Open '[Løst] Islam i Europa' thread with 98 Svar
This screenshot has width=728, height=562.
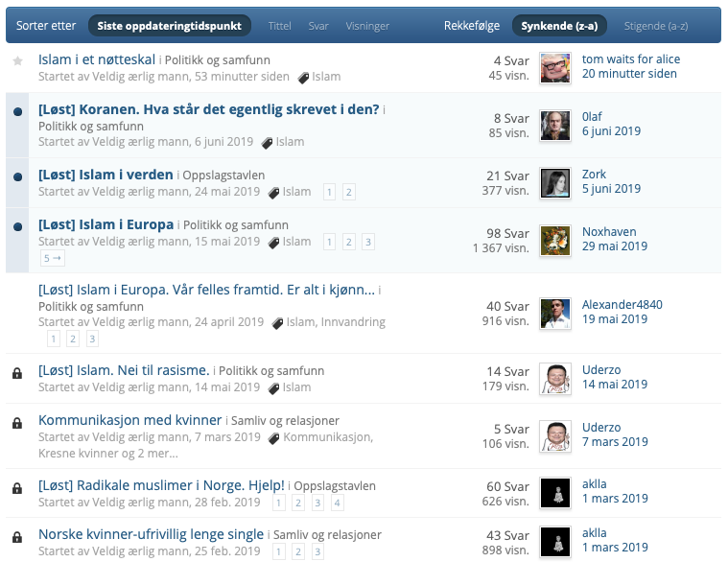[x=106, y=224]
